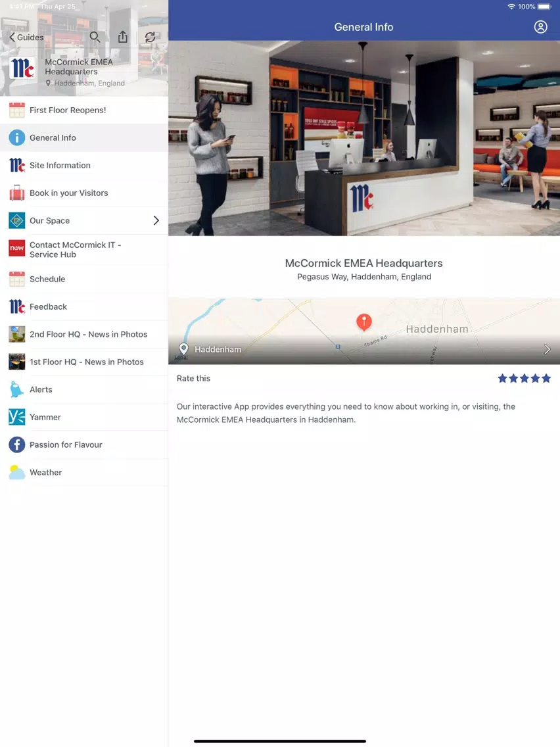Tap the red 'new' icon for Service Hub
560x747 pixels.
[16, 248]
